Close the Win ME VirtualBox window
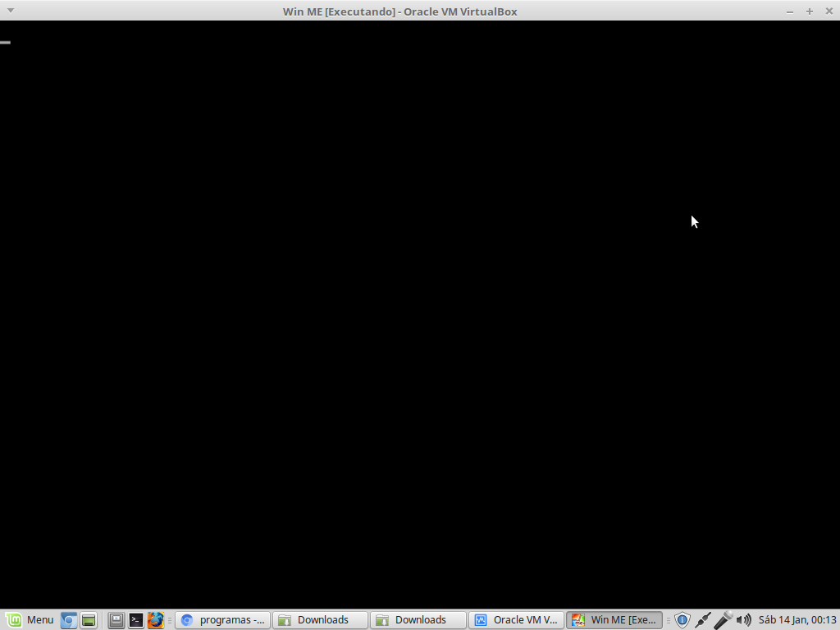Viewport: 840px width, 630px height. (x=829, y=11)
